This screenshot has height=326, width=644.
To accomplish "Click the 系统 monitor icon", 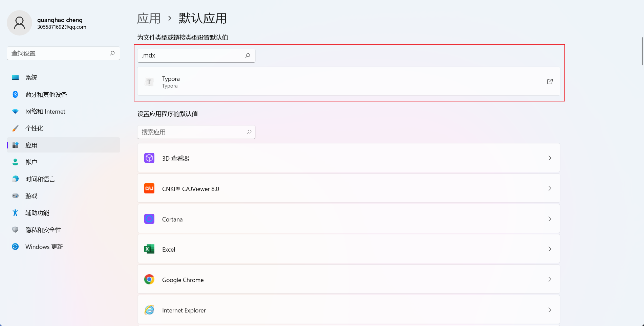I will (15, 77).
